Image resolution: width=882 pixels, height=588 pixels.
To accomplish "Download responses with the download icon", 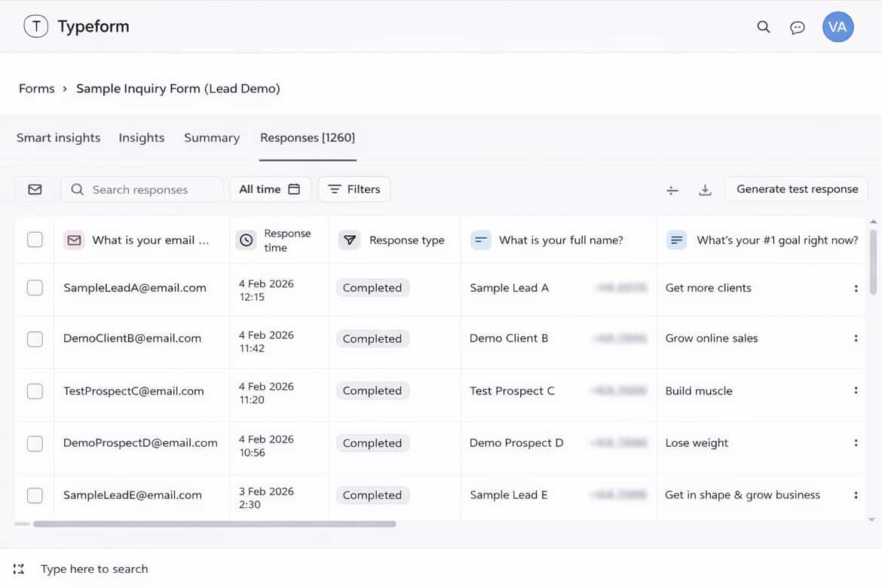I will click(x=705, y=190).
